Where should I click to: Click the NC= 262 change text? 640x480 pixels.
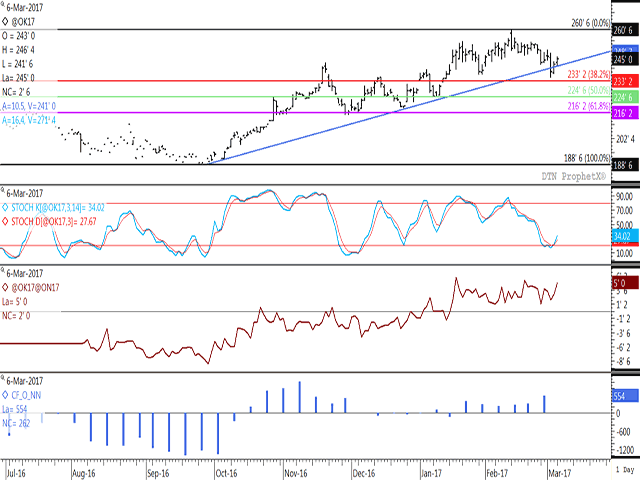click(16, 423)
